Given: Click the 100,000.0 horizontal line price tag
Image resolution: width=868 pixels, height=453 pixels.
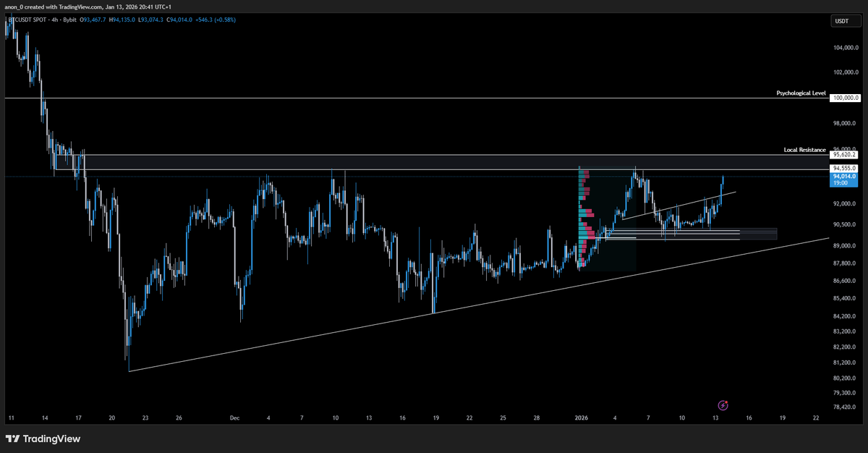Looking at the screenshot, I should click(x=845, y=98).
